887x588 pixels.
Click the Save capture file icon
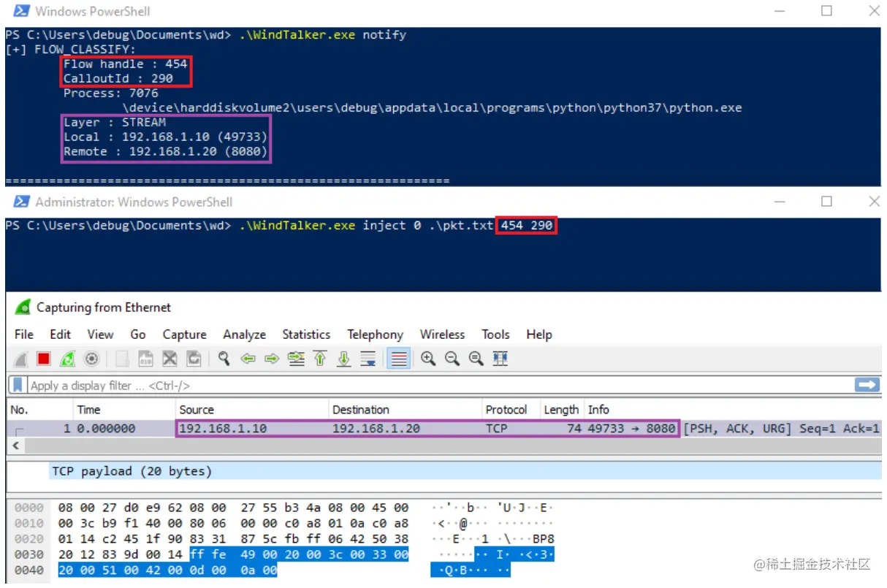click(x=145, y=359)
